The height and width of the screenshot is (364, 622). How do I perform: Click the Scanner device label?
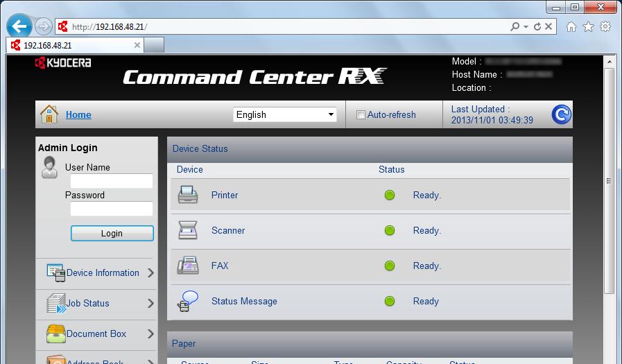tap(228, 230)
